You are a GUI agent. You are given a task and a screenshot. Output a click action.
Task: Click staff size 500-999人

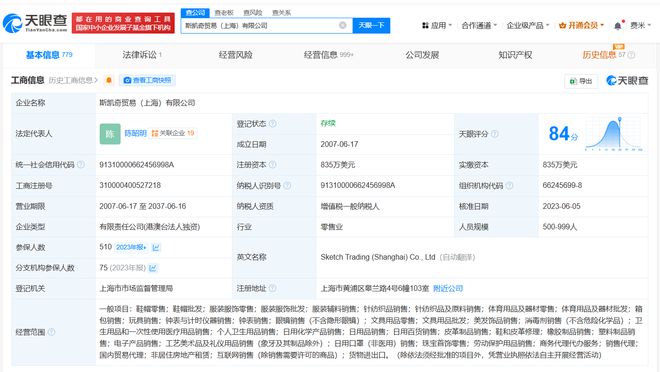click(560, 226)
